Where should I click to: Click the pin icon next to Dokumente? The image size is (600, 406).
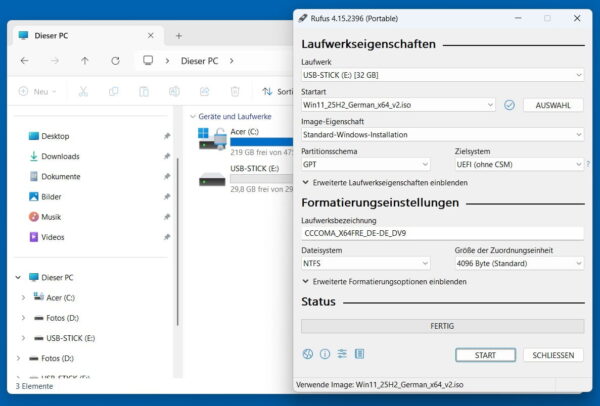(x=167, y=176)
